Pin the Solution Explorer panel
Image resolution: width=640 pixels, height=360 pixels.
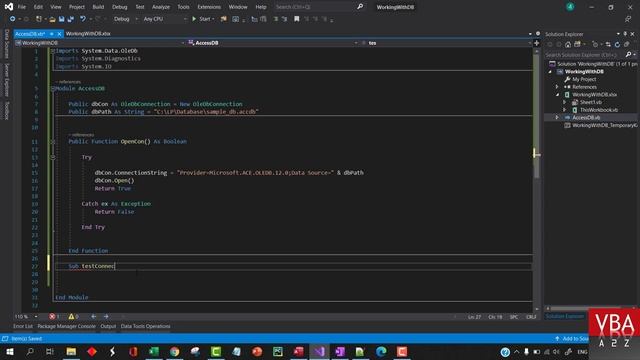pyautogui.click(x=625, y=34)
